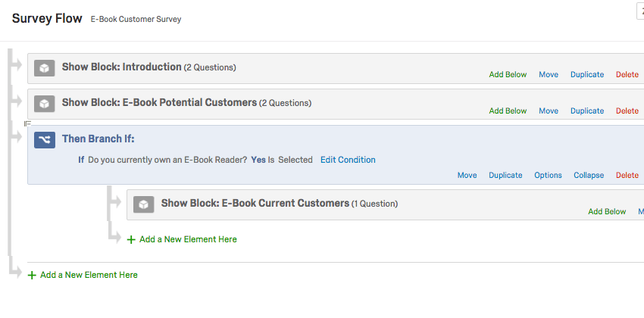Delete the Then Branch If element
Viewport: 644px width, 318px height.
tap(627, 175)
